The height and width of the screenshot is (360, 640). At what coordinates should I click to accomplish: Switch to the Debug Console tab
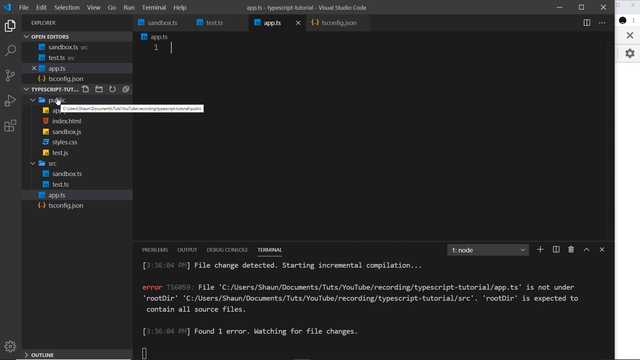click(227, 250)
